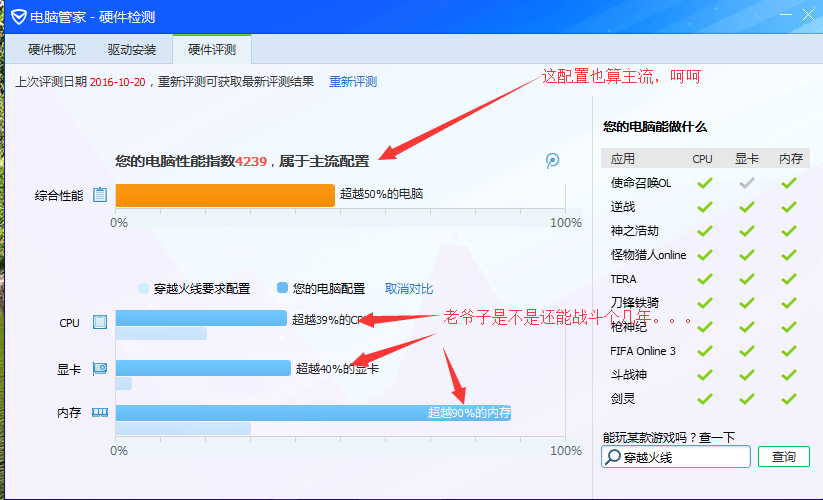Switch to the 驱动安装 tab
823x500 pixels.
coord(132,49)
